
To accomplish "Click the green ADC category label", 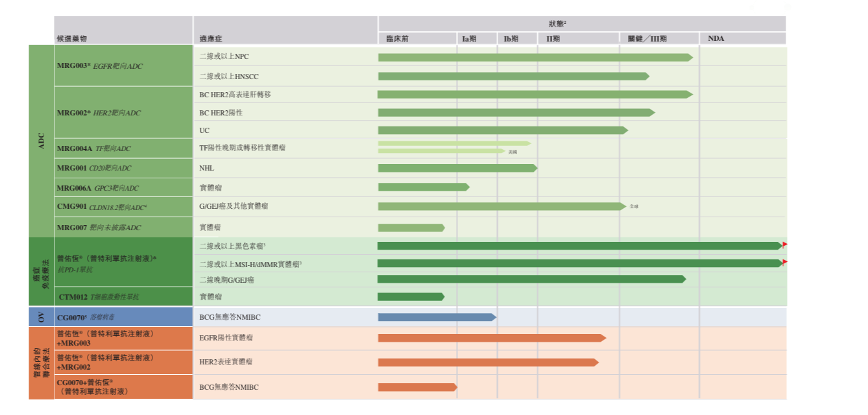I will 42,140.
